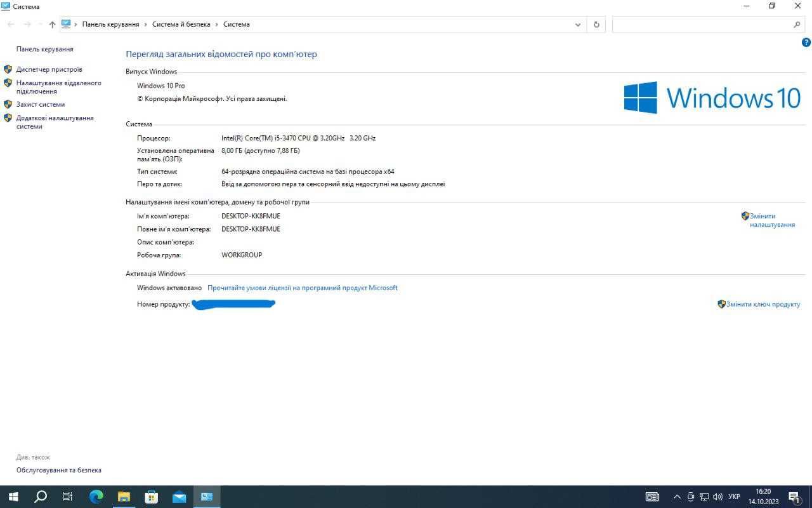Screen dimensions: 812x508
Task: Open 'Обслуговування та безпека' link
Action: (x=59, y=470)
